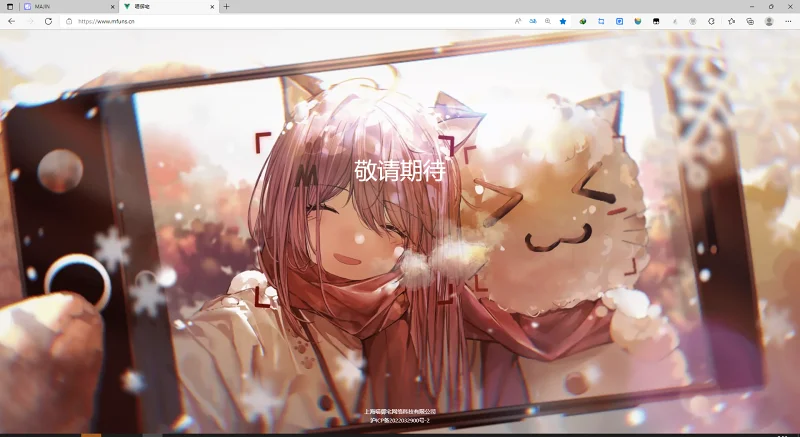
Task: Switch to the MAIN tab
Action: 68,7
